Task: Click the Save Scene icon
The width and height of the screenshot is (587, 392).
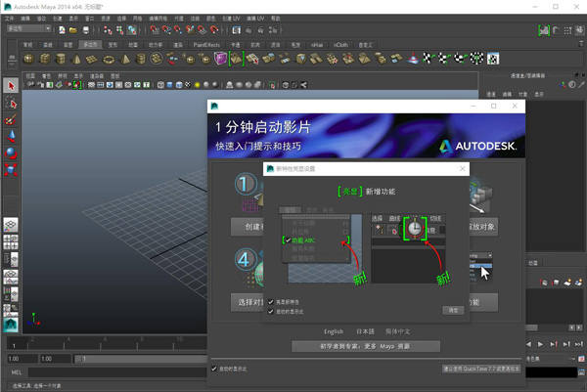Action: coord(86,30)
